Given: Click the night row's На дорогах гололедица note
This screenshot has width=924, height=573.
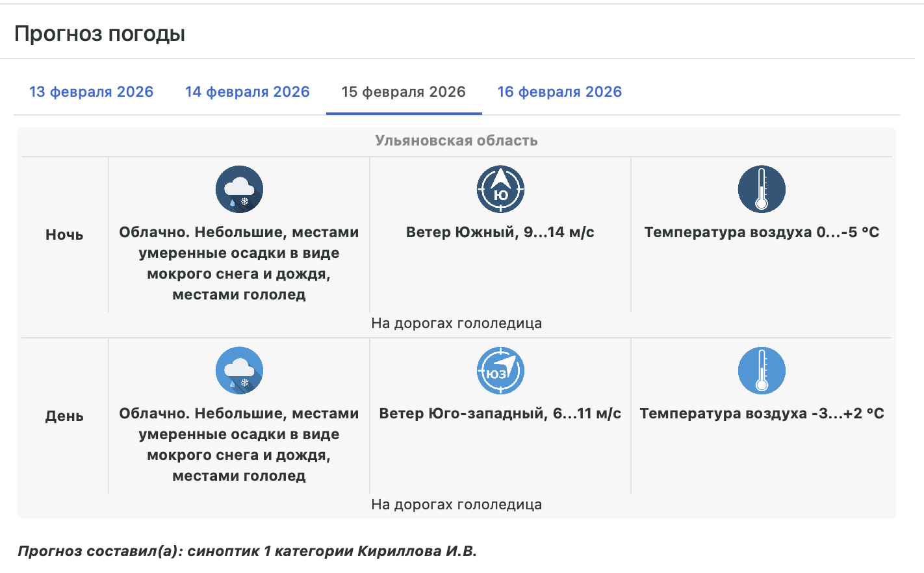Looking at the screenshot, I should [x=456, y=323].
